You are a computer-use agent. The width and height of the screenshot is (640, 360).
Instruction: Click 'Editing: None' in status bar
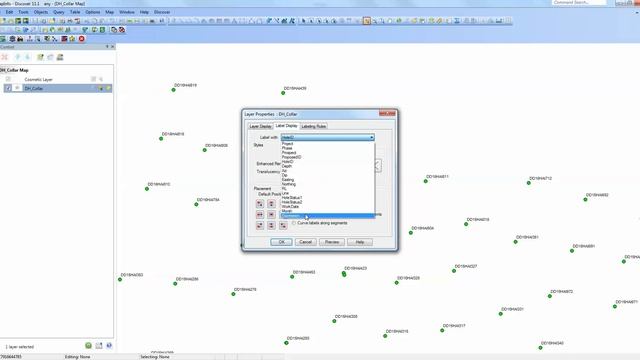point(78,357)
